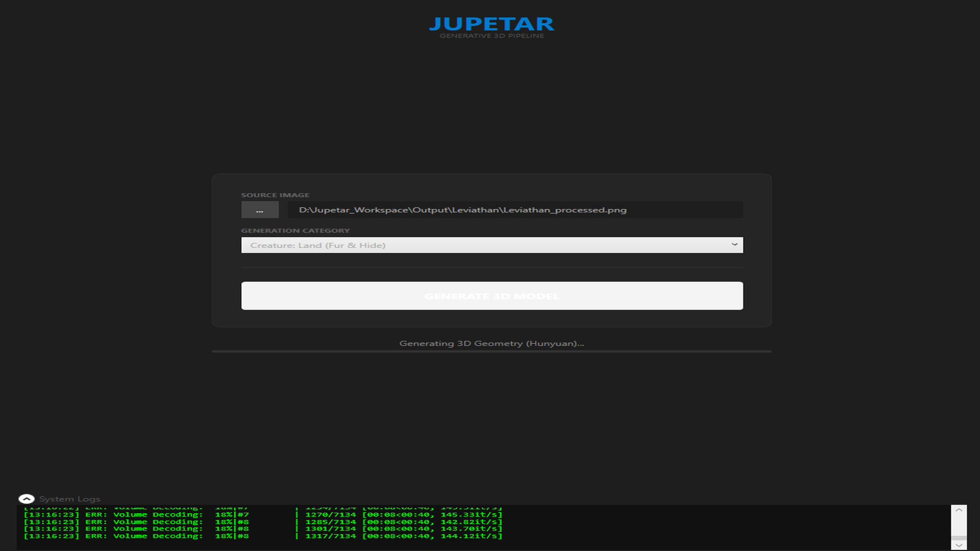
Task: Click the log scrollbar track area
Action: coord(959,524)
